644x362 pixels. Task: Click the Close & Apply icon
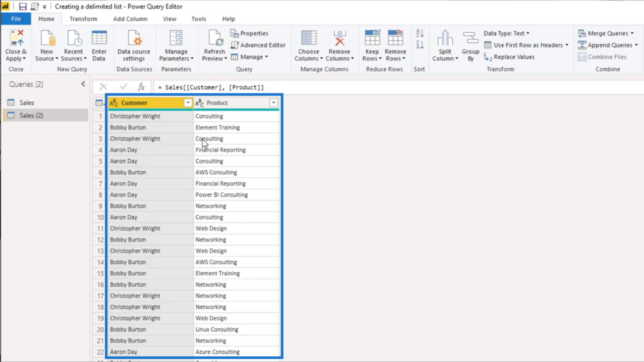[16, 38]
